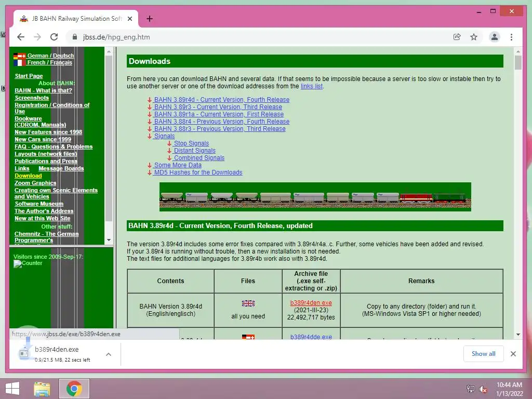Open New Cars since 1999
Screen dimensions: 532x399
pyautogui.click(x=43, y=139)
